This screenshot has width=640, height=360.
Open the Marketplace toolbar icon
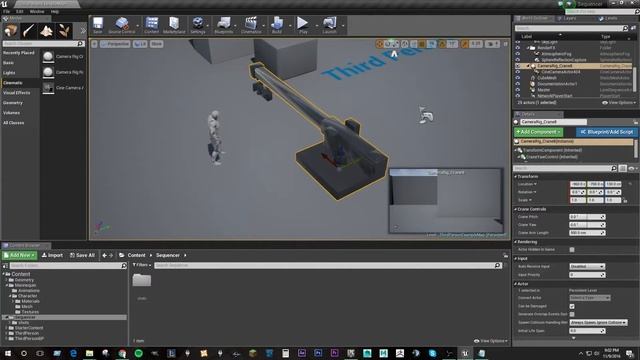click(174, 25)
